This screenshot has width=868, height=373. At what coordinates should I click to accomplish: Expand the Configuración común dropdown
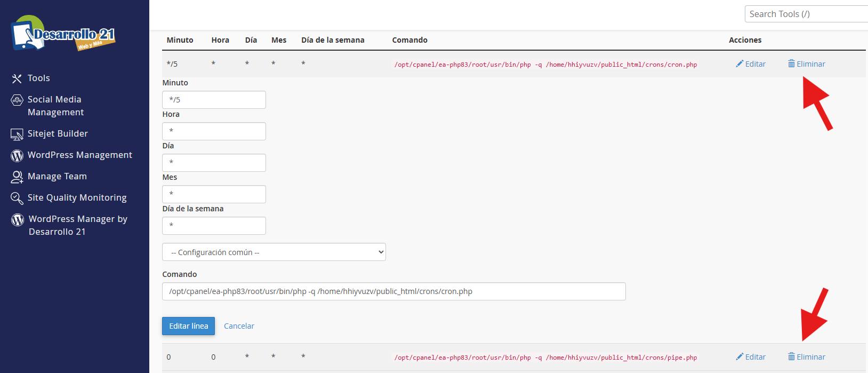tap(274, 252)
